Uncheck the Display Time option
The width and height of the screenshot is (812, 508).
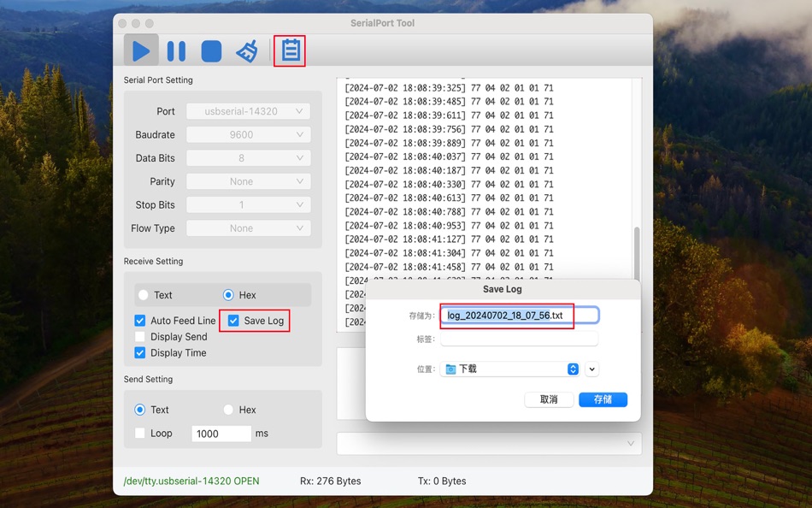tap(142, 352)
